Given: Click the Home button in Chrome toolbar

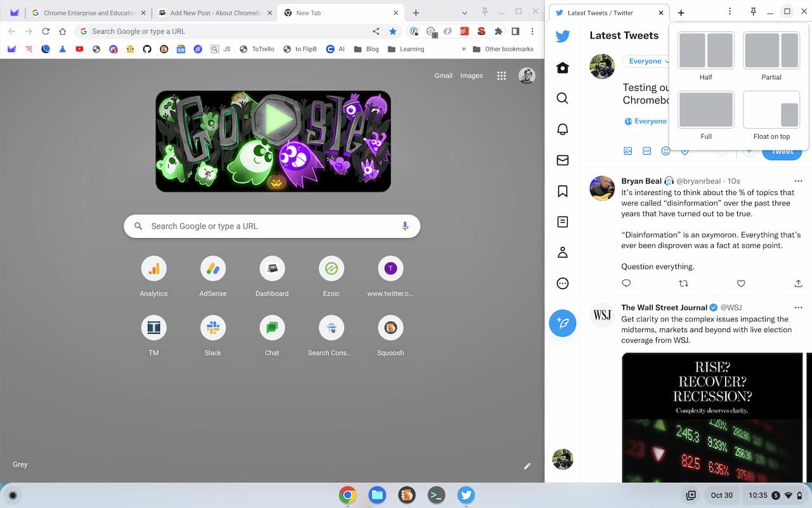Looking at the screenshot, I should [62, 31].
